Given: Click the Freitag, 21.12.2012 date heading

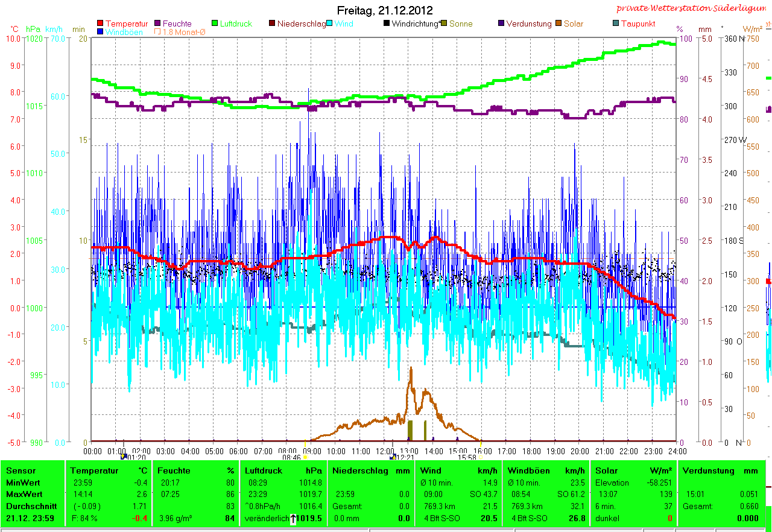Looking at the screenshot, I should (x=385, y=10).
